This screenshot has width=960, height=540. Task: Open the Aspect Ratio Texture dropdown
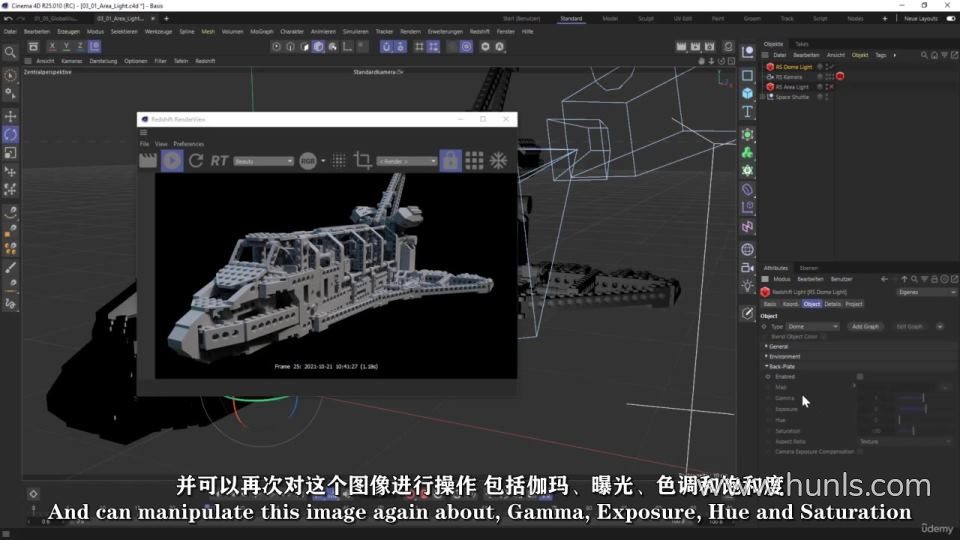point(906,441)
